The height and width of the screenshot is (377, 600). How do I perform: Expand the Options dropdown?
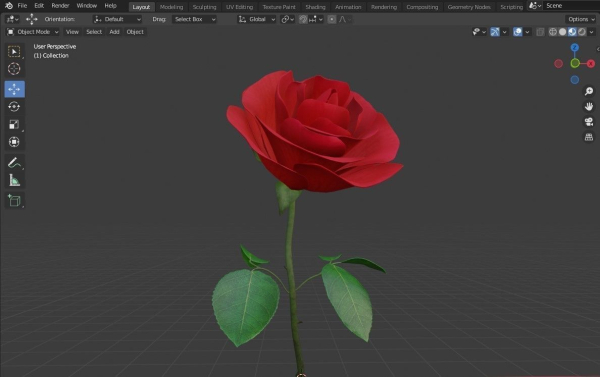tap(581, 19)
